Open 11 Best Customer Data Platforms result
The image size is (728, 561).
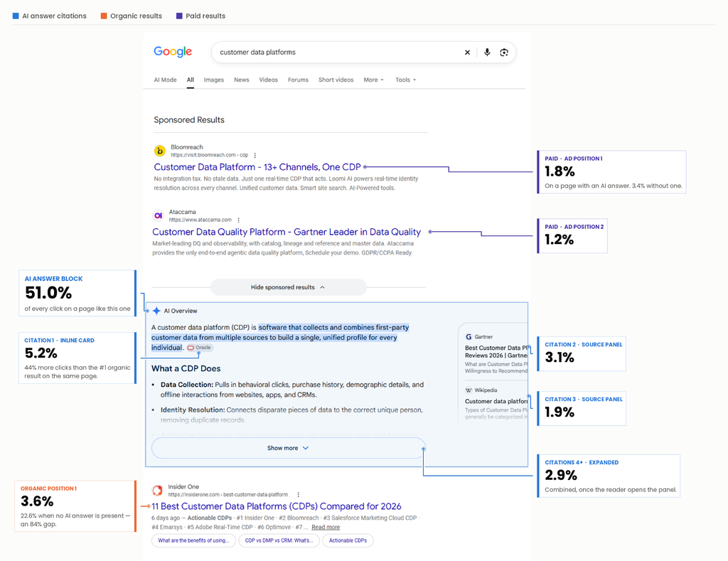tap(277, 506)
